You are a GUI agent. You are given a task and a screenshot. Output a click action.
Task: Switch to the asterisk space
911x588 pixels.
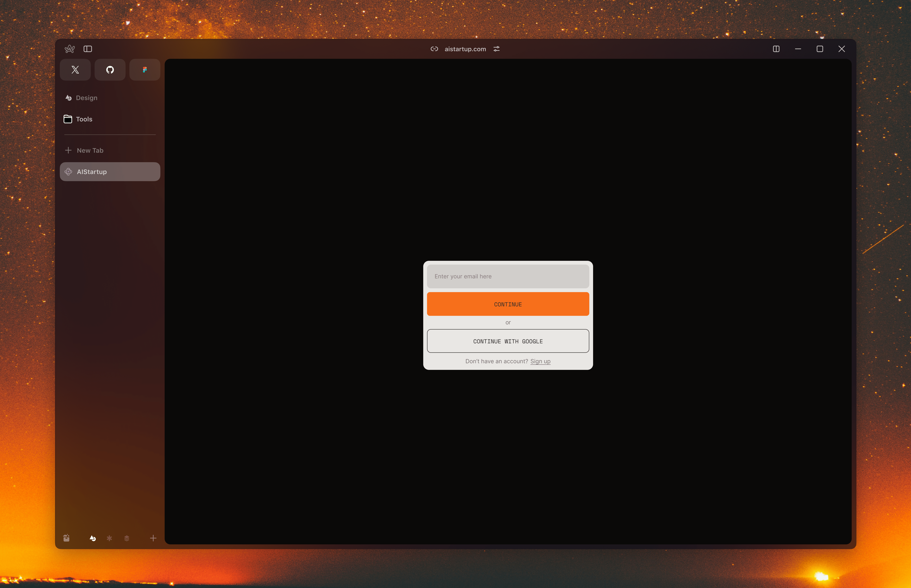pyautogui.click(x=110, y=538)
